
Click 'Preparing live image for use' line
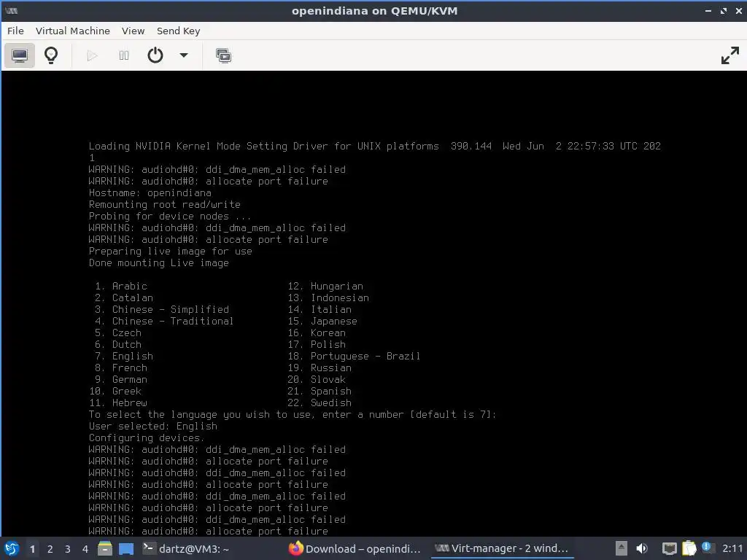click(171, 251)
